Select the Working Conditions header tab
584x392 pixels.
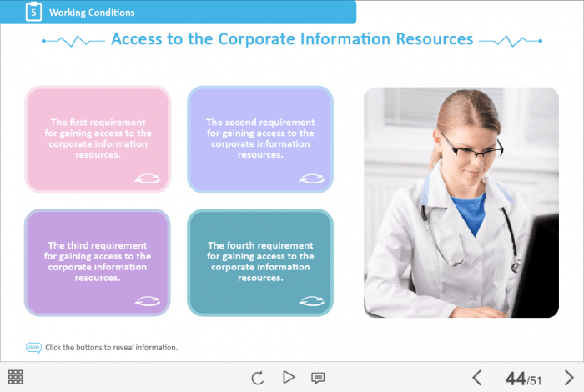[x=92, y=13]
